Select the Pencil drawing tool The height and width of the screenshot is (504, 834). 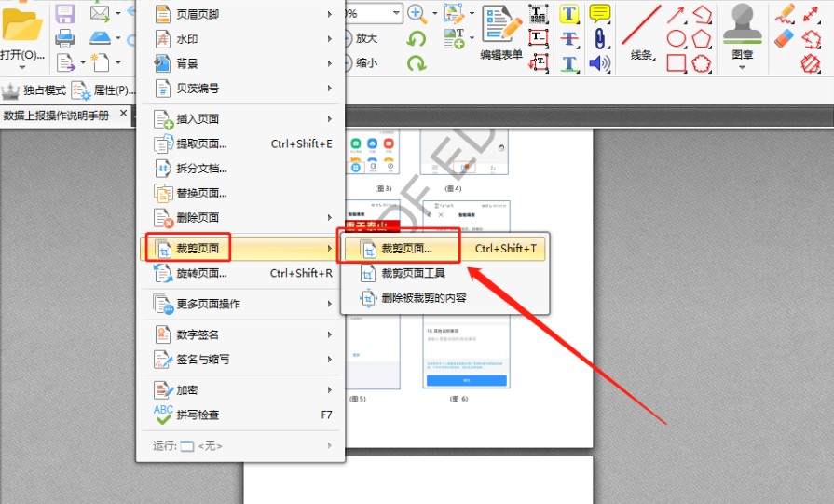point(784,14)
